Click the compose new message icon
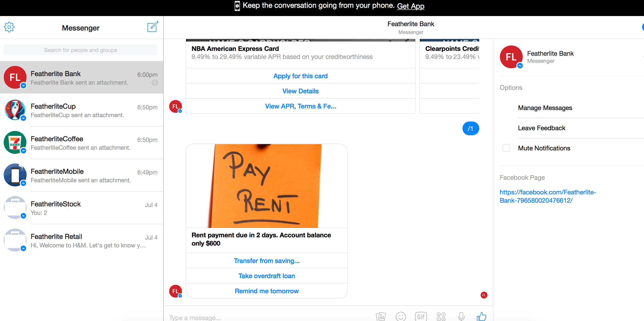This screenshot has height=321, width=644. click(152, 27)
